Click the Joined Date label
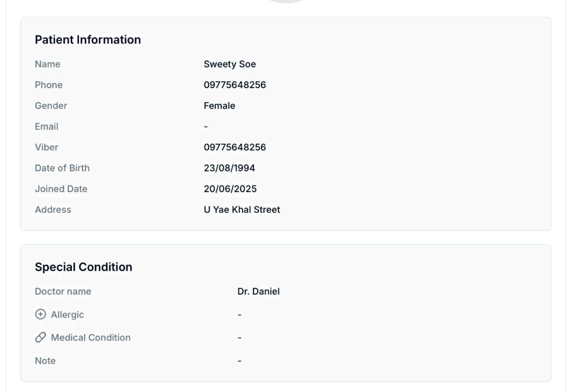The width and height of the screenshot is (568, 392). point(61,189)
